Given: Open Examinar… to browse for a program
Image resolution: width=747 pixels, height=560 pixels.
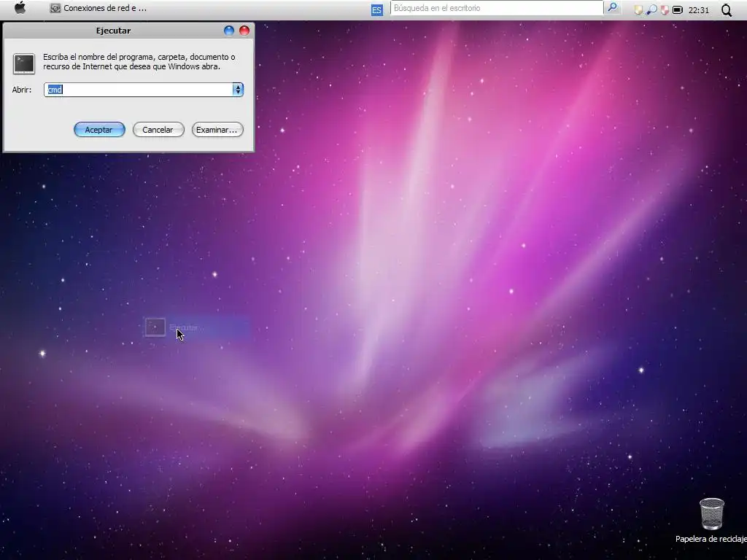Looking at the screenshot, I should pyautogui.click(x=217, y=130).
